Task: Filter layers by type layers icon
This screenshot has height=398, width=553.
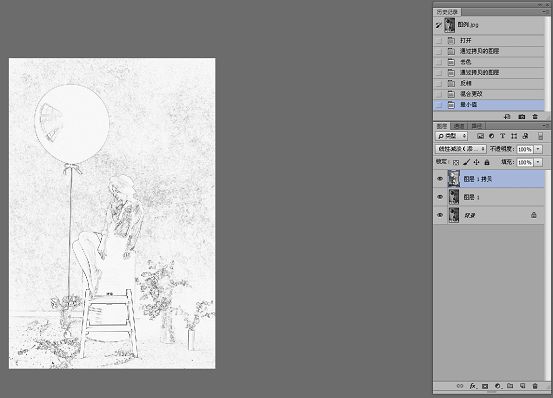Action: coord(503,136)
